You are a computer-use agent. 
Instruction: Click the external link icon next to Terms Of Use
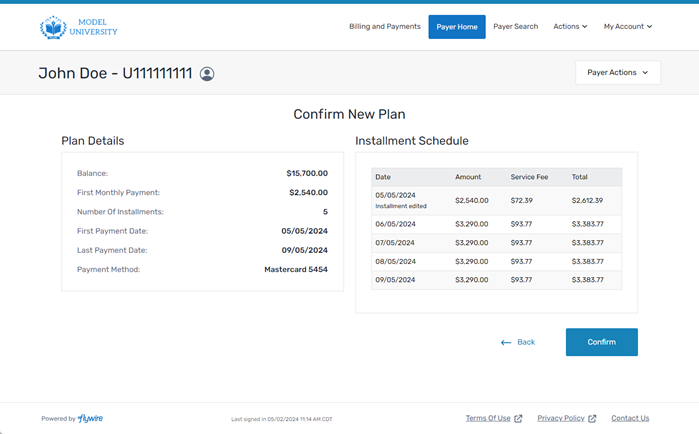tap(518, 419)
